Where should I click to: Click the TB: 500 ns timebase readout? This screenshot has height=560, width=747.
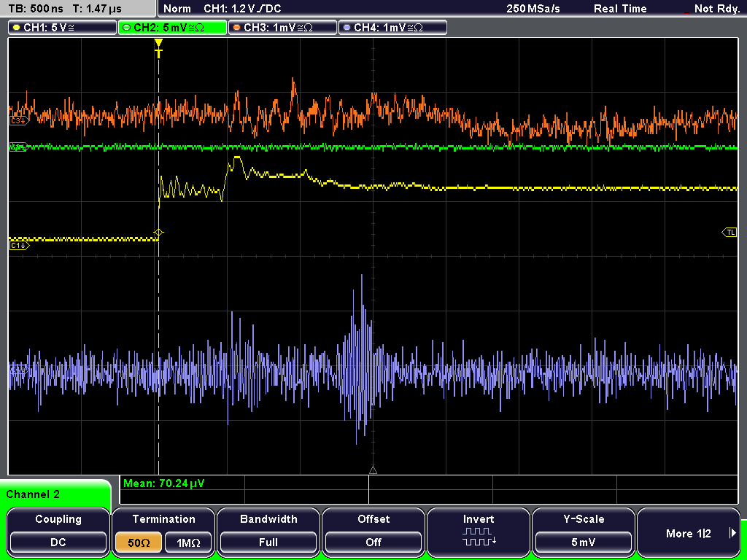pyautogui.click(x=36, y=9)
